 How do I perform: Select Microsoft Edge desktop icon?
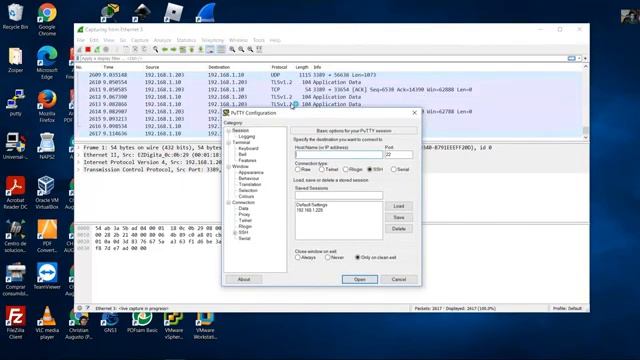point(47,62)
